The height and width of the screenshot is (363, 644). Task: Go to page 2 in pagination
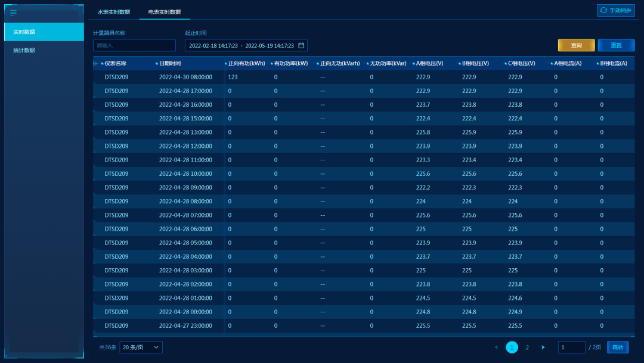tap(527, 347)
